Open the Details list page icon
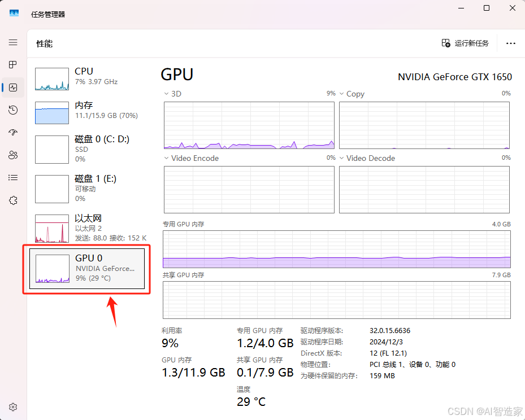This screenshot has width=525, height=420. [x=13, y=178]
